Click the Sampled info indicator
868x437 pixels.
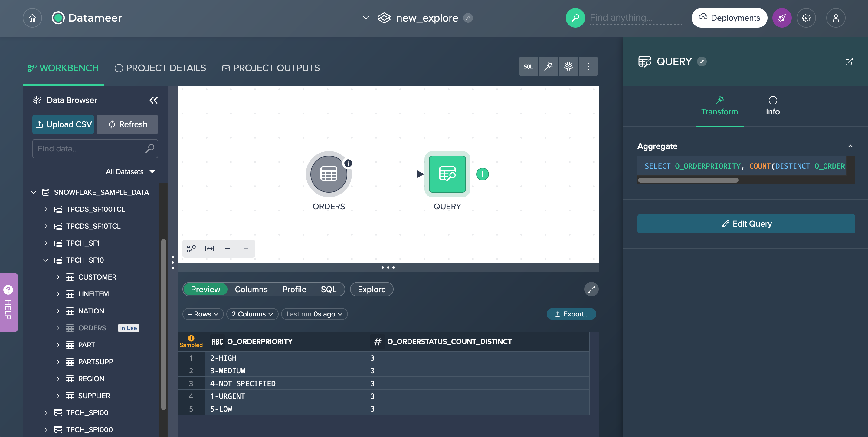tap(191, 341)
